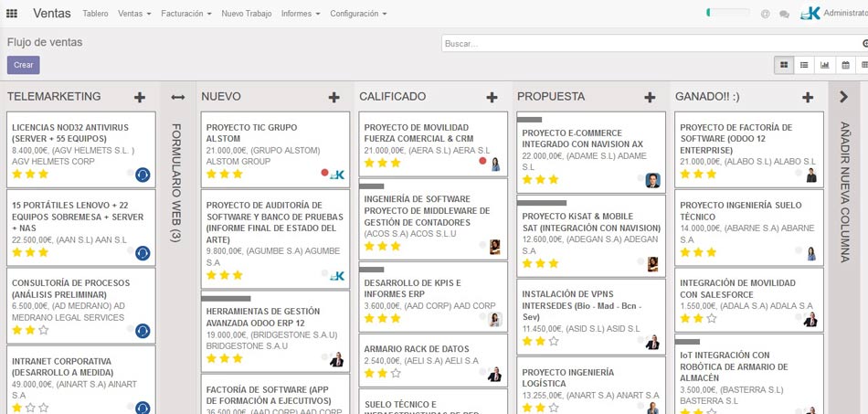868x414 pixels.
Task: Open Ingeniería de Software Proyecto de Middleware card
Action: pyautogui.click(x=427, y=211)
